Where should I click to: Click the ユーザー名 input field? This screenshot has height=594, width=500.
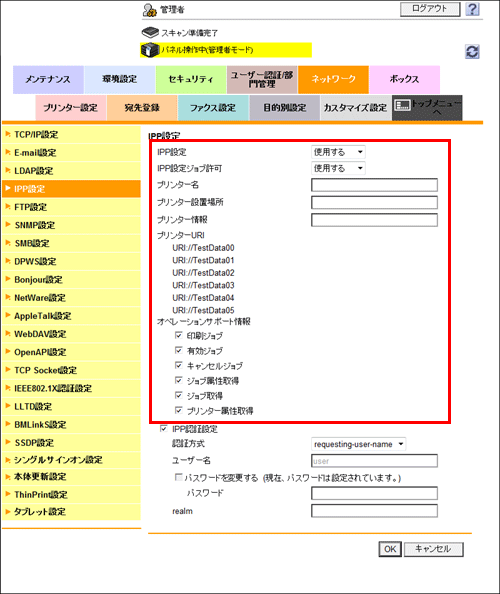pos(374,461)
